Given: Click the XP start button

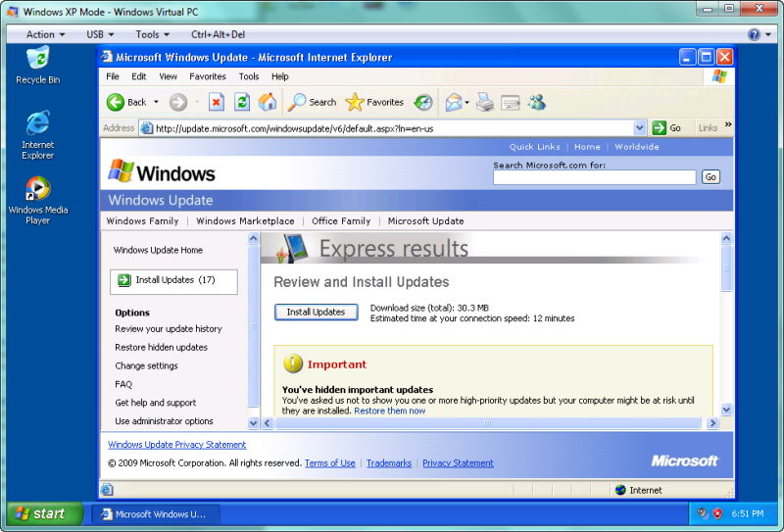Looking at the screenshot, I should [45, 513].
